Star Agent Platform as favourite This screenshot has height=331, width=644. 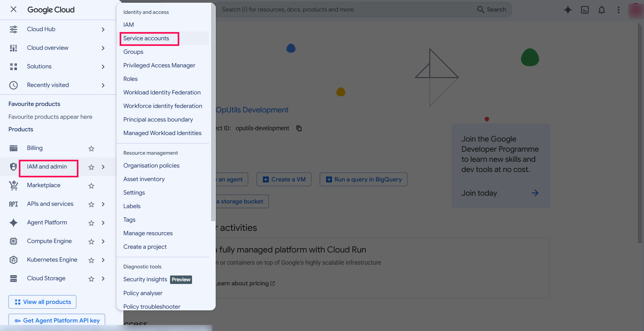coord(91,223)
